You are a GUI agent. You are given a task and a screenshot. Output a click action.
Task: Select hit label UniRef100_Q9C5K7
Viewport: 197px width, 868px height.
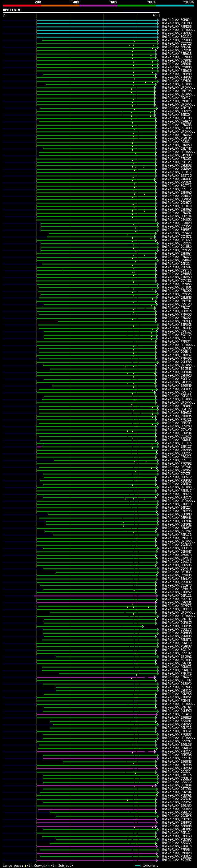coord(177,484)
